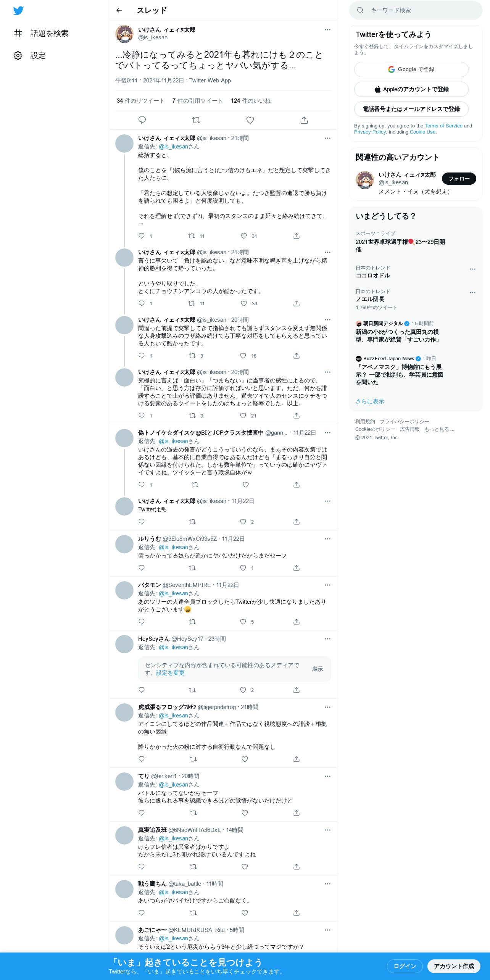
Task: Retweet the main tweet
Action: coord(196,120)
